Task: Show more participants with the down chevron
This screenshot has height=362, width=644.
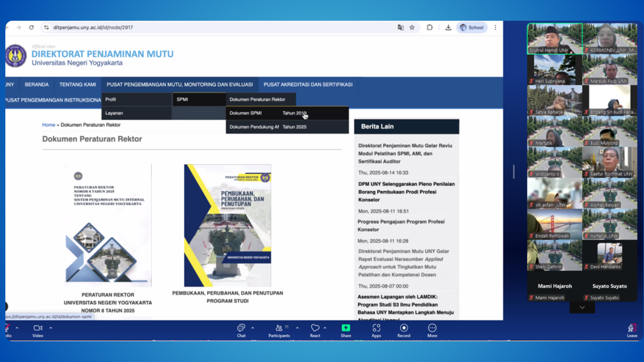Action: [x=582, y=307]
